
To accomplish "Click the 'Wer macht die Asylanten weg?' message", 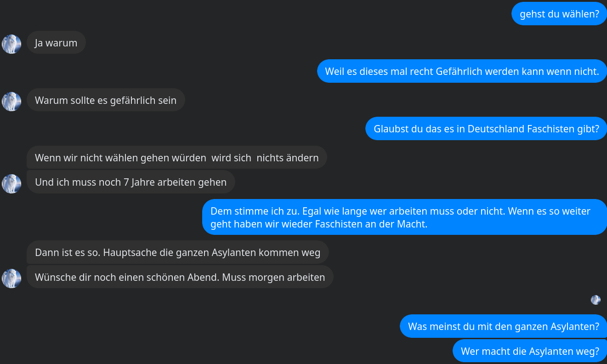I will (530, 351).
